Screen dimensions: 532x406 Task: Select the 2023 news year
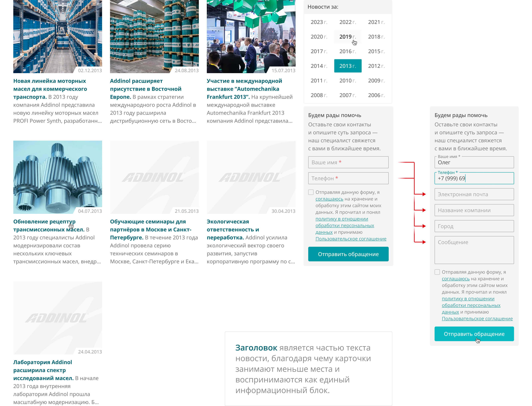pos(319,22)
